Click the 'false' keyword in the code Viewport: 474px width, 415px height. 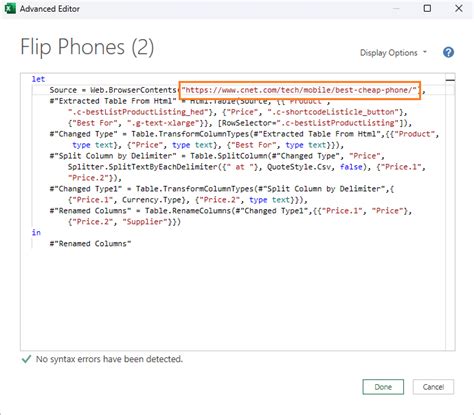[x=351, y=167]
